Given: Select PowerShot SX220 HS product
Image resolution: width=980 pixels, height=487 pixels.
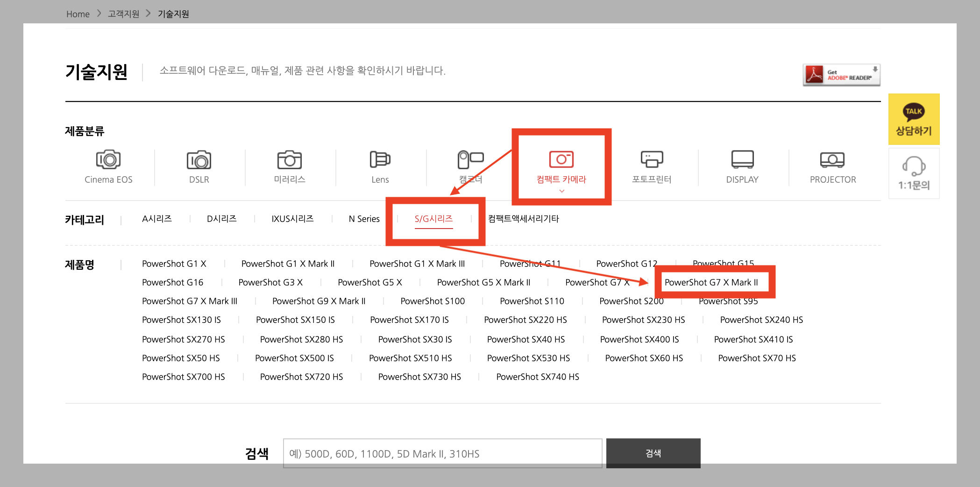Looking at the screenshot, I should tap(526, 320).
